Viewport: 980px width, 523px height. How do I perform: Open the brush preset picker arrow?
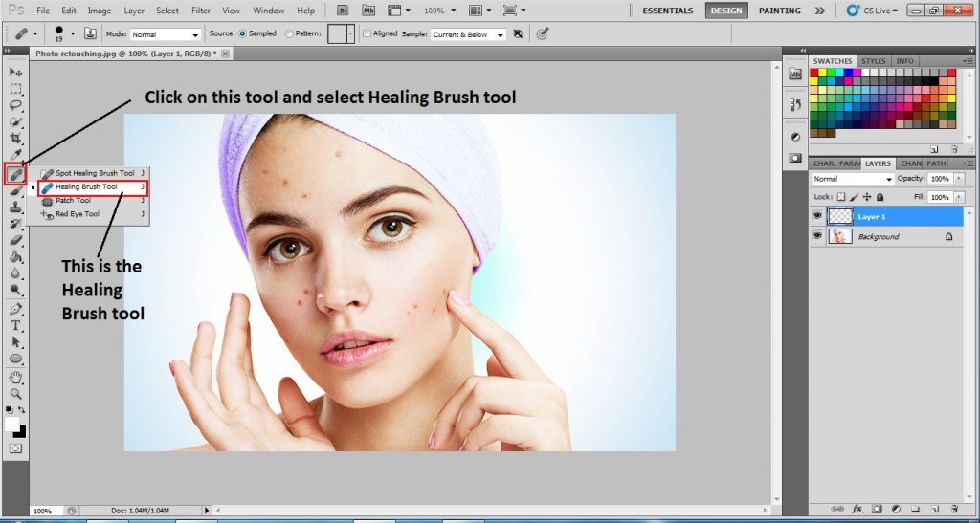pos(73,34)
